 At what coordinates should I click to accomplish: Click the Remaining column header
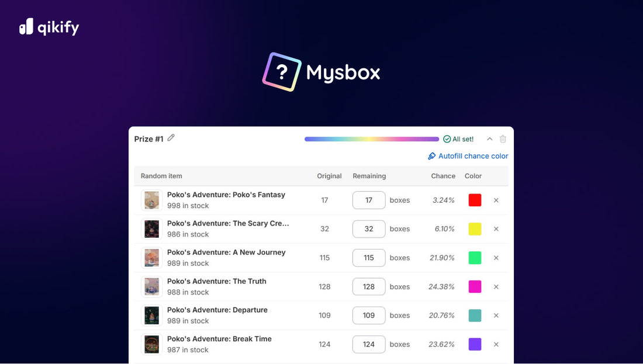(x=369, y=176)
